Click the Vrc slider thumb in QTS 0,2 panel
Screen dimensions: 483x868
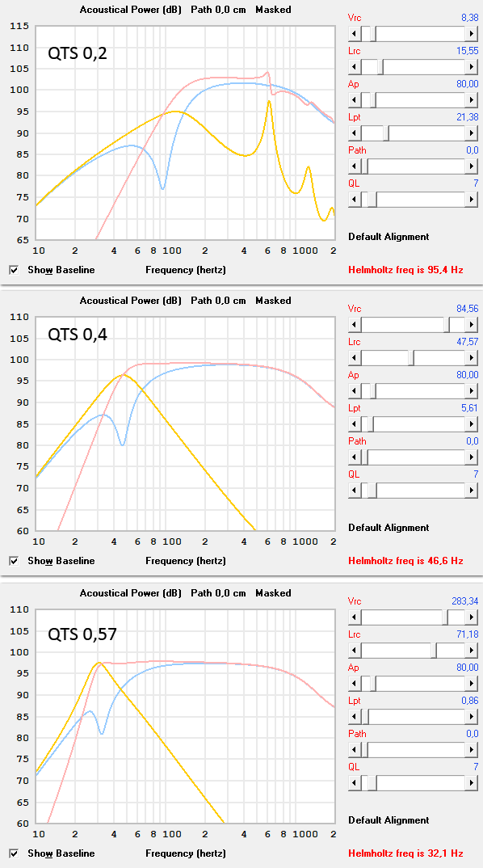click(x=373, y=34)
